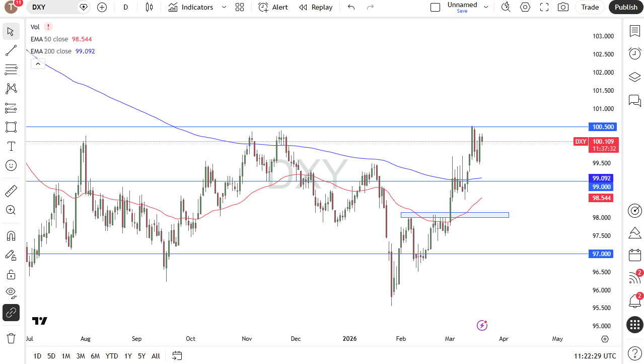Image resolution: width=644 pixels, height=364 pixels.
Task: Select the 1M date range tab
Action: click(66, 356)
